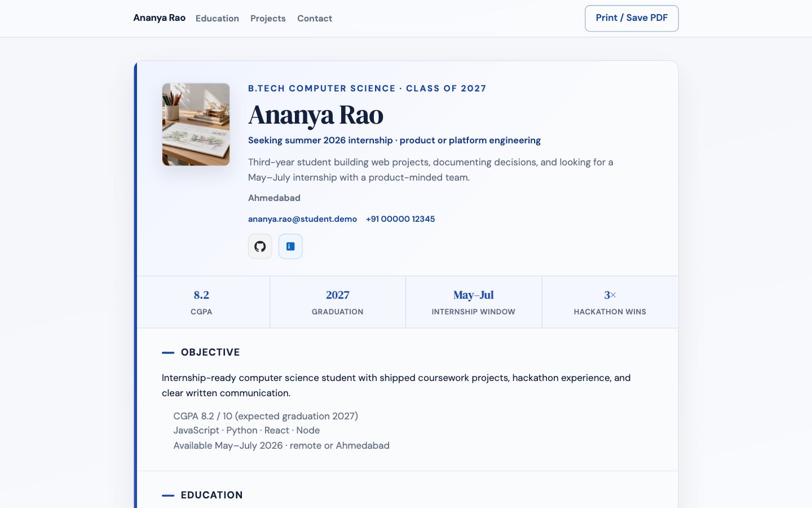Click the 3× Hackathon Wins stat

(x=610, y=302)
